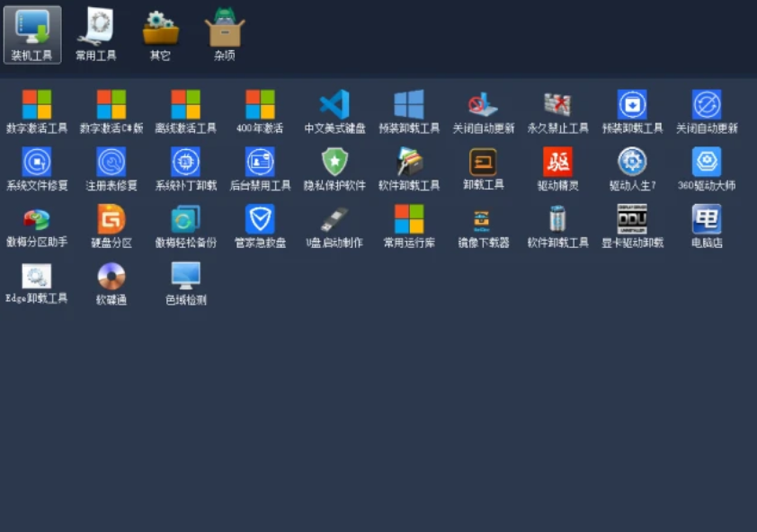Image resolution: width=757 pixels, height=532 pixels.
Task: Open 预装卸载工具 with blue download icon
Action: point(632,111)
